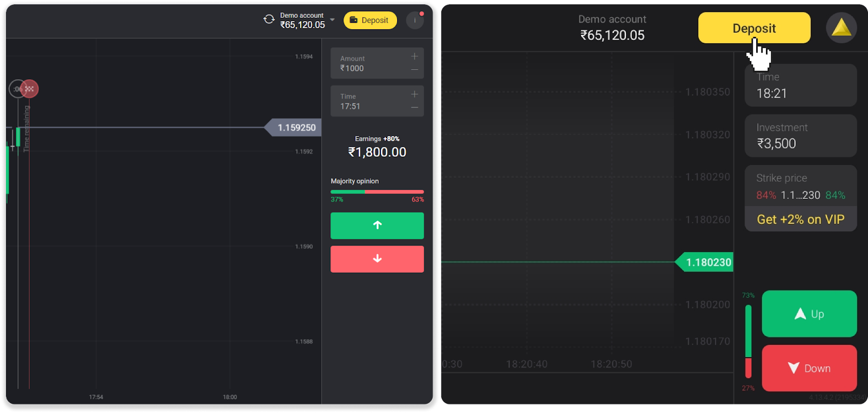This screenshot has height=413, width=868.
Task: Decrease Time with the minus icon
Action: pos(414,107)
